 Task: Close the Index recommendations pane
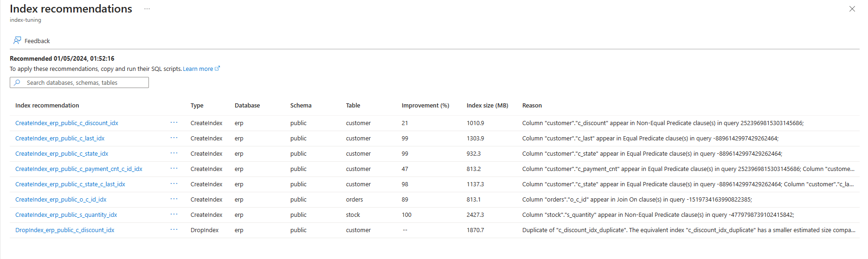pos(852,9)
